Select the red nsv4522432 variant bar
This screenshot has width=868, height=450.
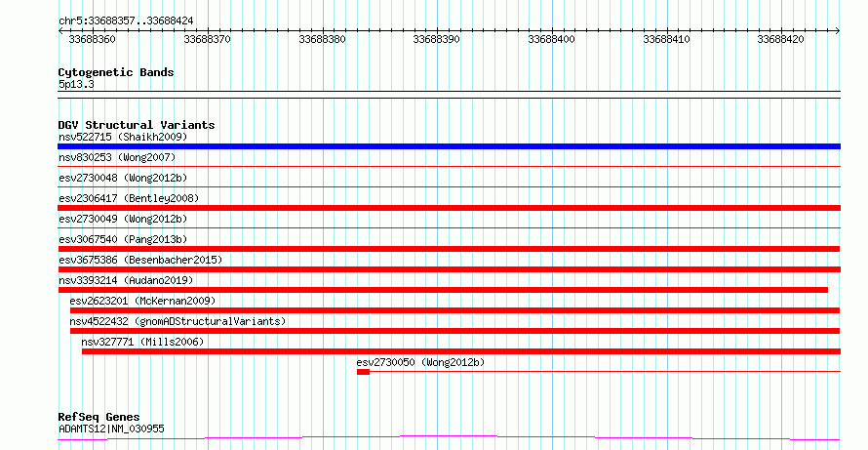[455, 331]
